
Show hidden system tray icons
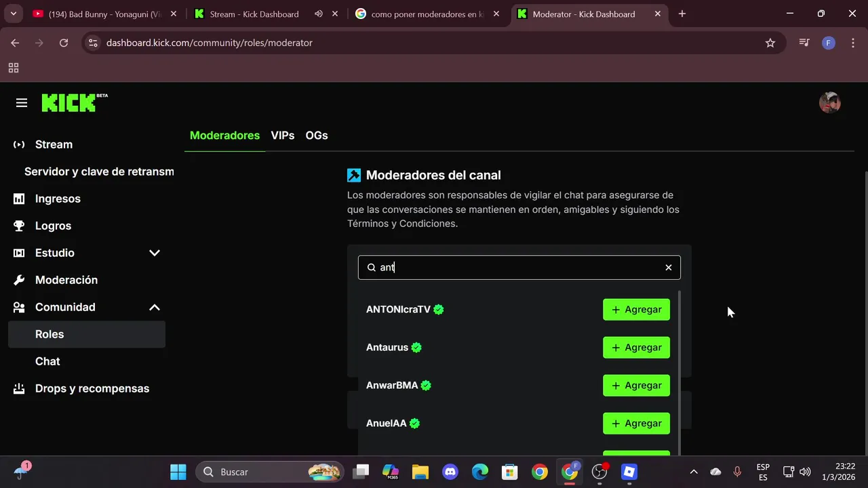[x=694, y=472]
